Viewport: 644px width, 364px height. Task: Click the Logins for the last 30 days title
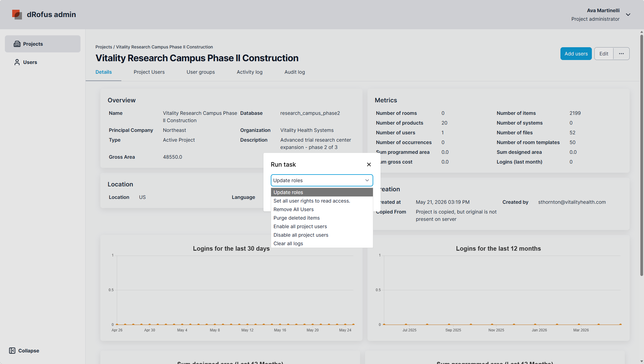click(x=231, y=249)
